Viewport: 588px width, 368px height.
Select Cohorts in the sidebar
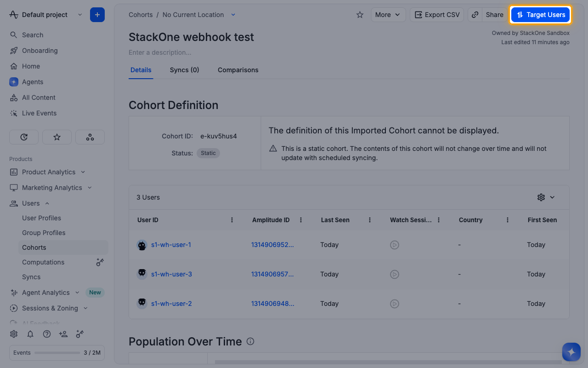63,247
